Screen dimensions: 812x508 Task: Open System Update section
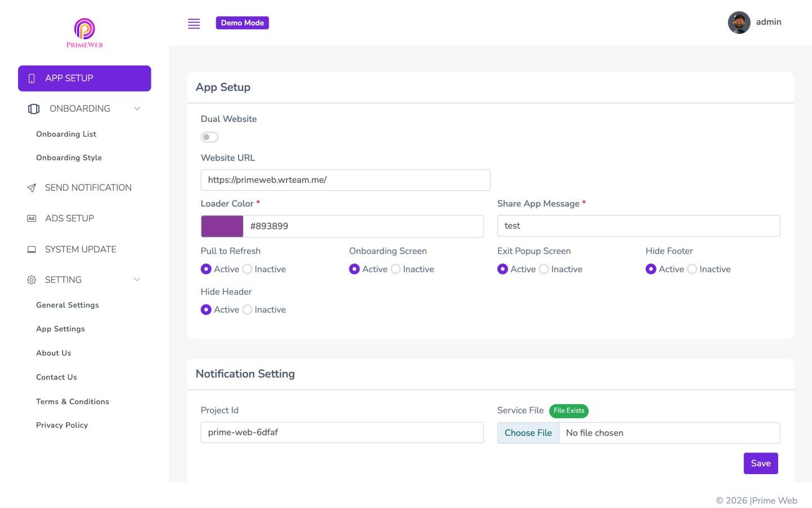pyautogui.click(x=85, y=249)
